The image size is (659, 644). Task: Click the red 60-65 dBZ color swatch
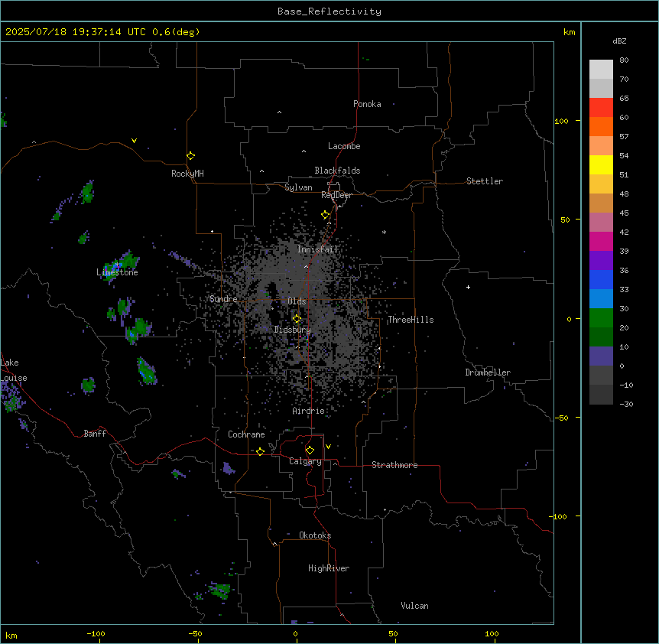(601, 108)
